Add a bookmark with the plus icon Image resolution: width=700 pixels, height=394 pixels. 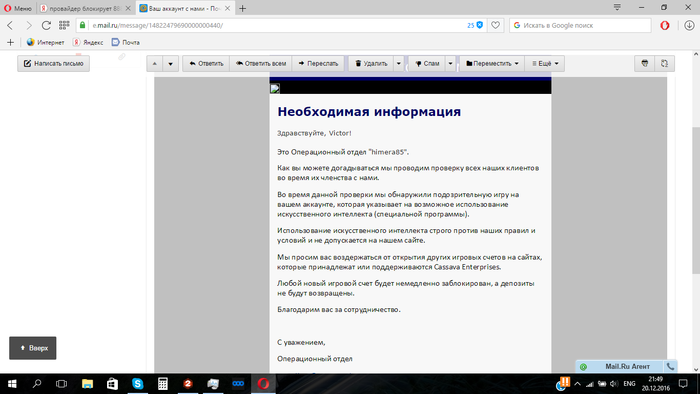click(x=11, y=42)
